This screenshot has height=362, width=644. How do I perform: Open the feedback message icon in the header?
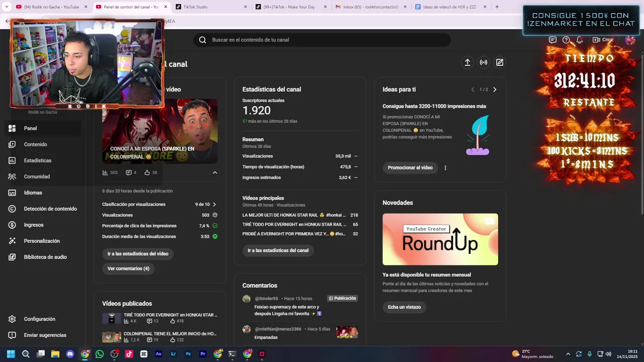[x=552, y=40]
